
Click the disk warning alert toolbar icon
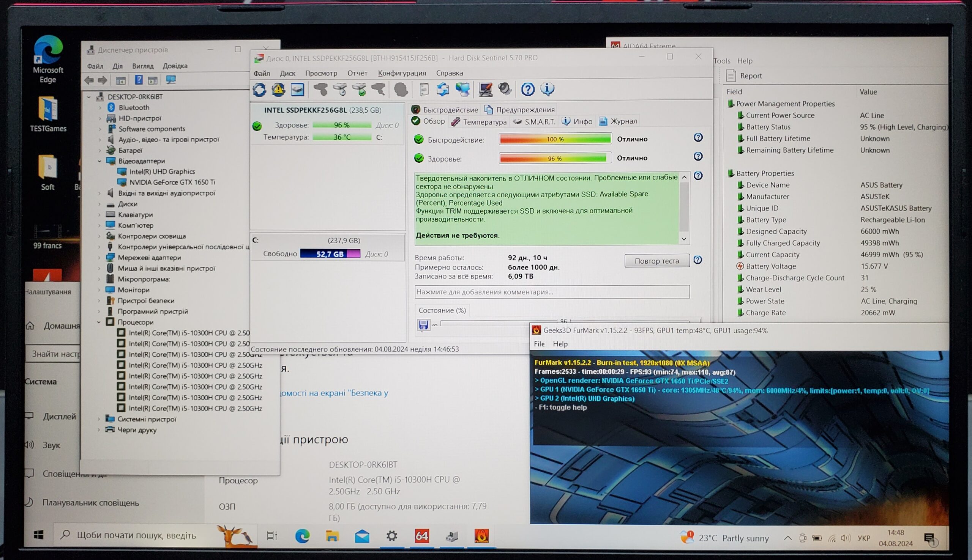coord(278,90)
